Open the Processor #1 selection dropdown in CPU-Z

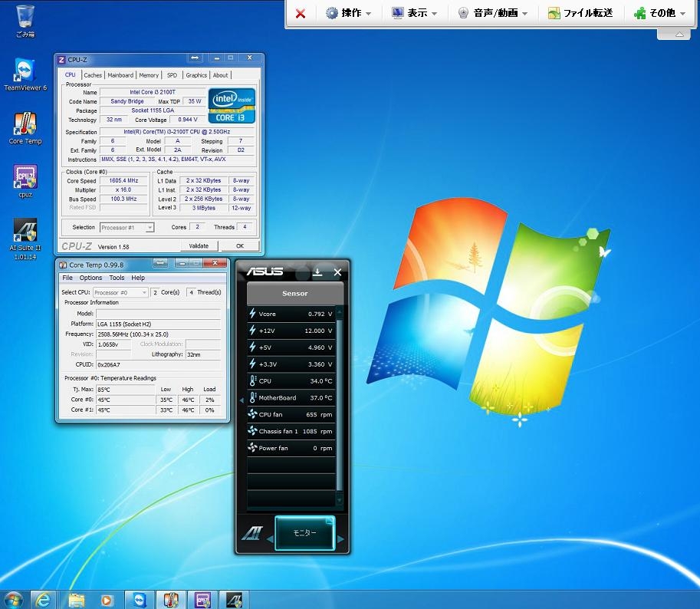[127, 228]
